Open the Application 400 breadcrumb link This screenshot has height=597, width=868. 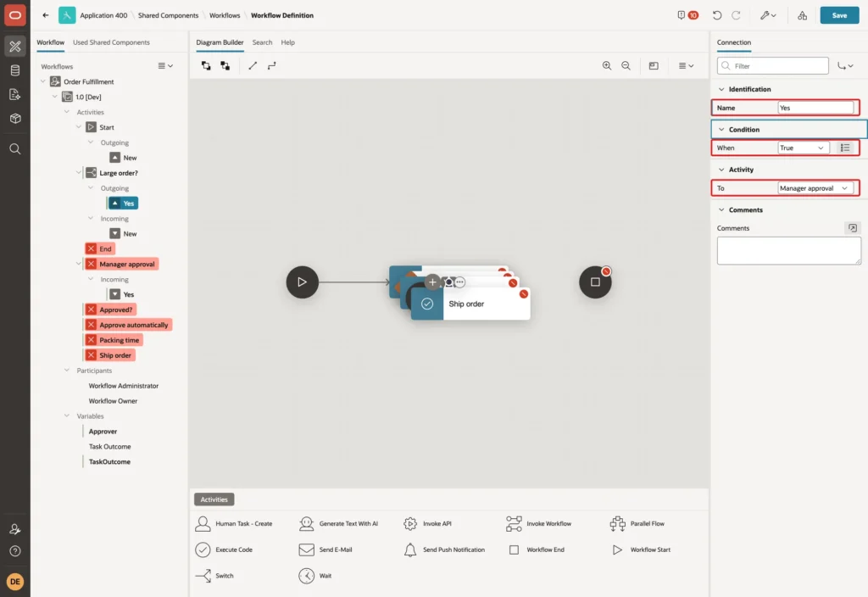[103, 15]
